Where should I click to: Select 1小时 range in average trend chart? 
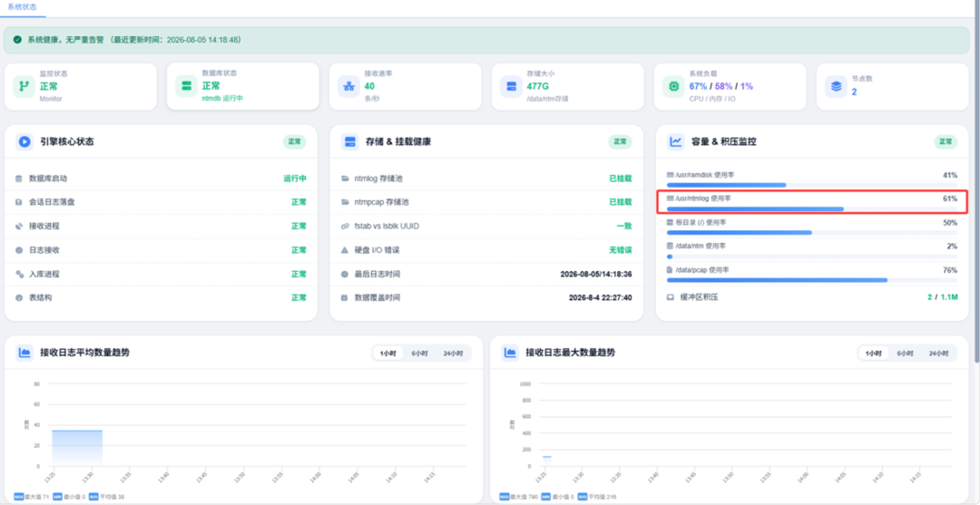388,354
